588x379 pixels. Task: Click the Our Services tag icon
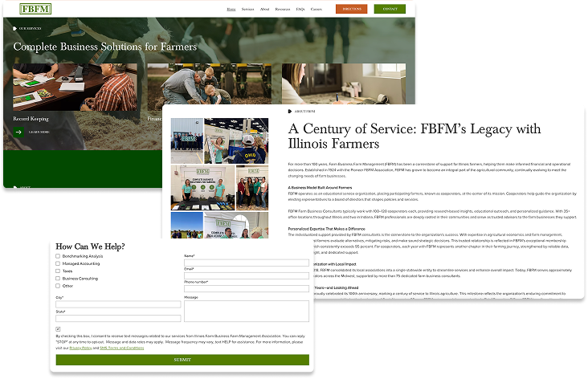tap(14, 28)
